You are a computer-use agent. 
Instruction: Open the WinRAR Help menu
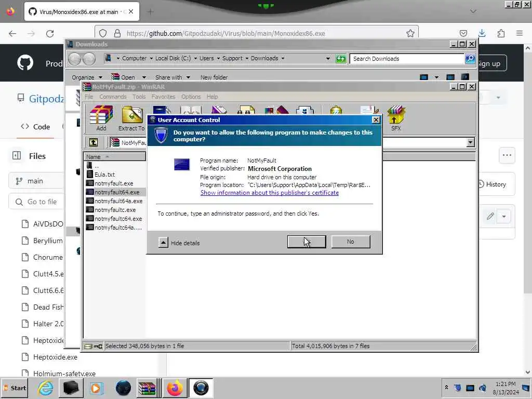click(x=212, y=97)
